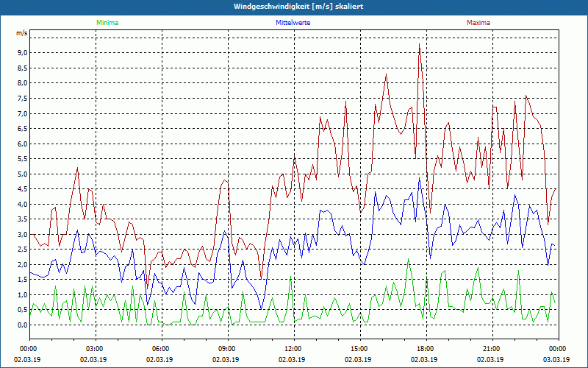This screenshot has height=368, width=588.
Task: Click the 1,5 y-axis value
Action: click(x=23, y=280)
